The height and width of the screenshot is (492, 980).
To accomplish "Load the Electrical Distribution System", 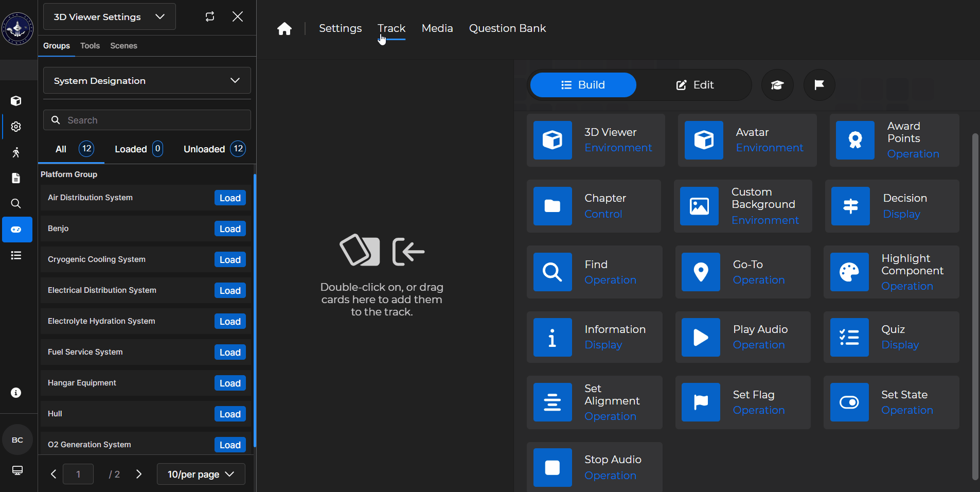I will click(230, 291).
